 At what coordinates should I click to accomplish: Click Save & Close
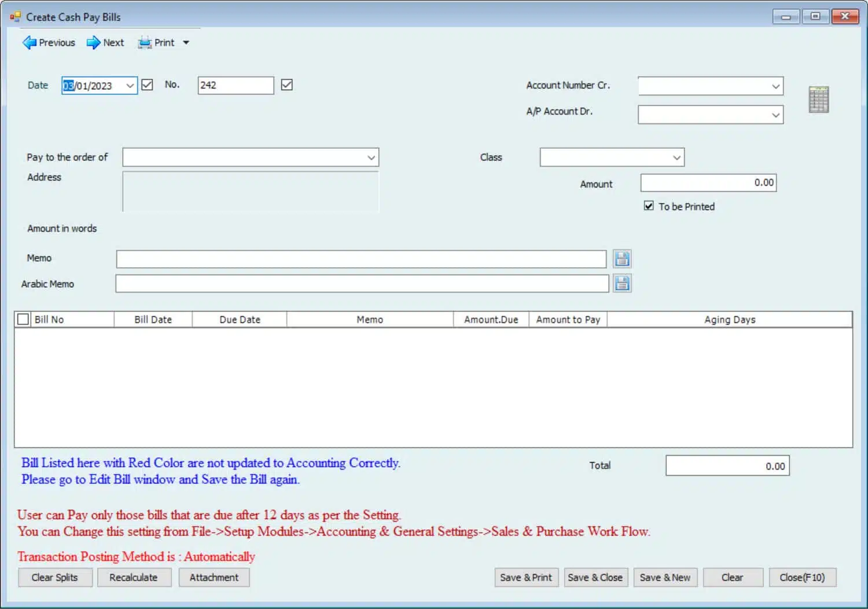point(595,577)
